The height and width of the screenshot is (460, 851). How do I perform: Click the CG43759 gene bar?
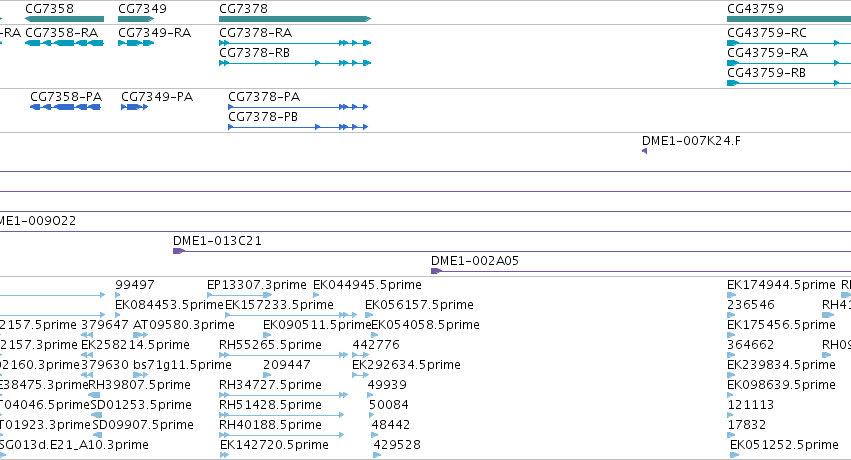[789, 19]
